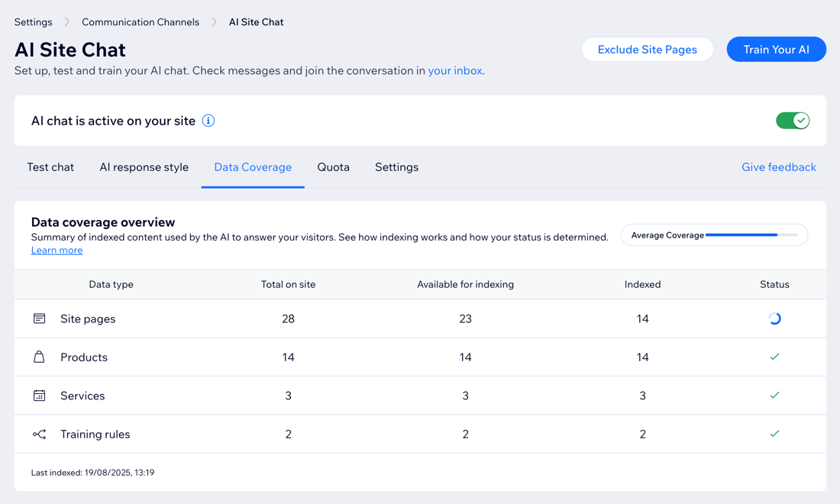Open the your inbox link
840x504 pixels.
454,71
